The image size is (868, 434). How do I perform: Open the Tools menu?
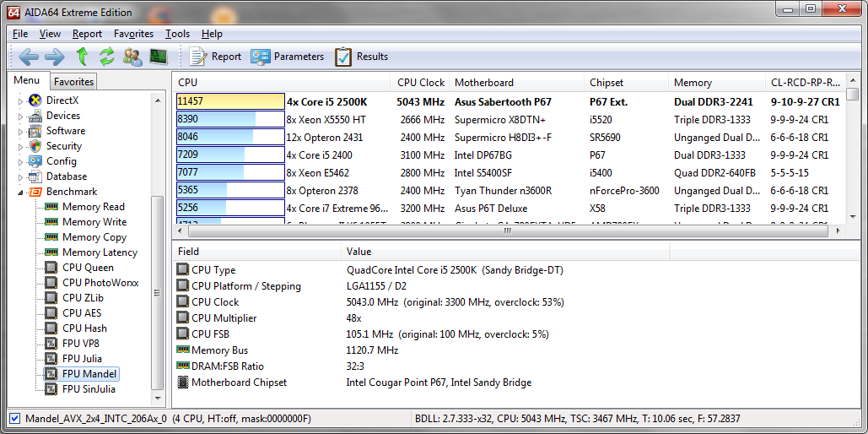177,34
